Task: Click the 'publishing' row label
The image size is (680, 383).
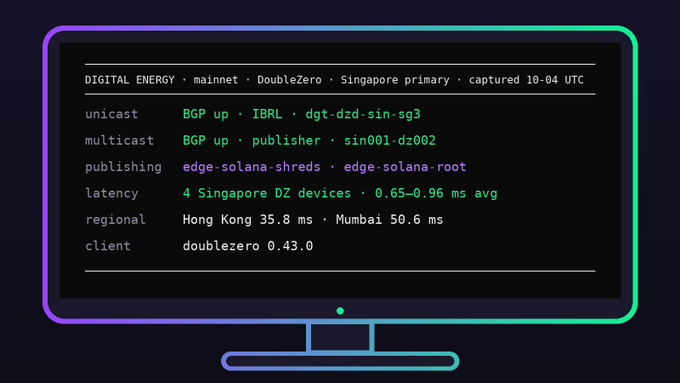Action: [123, 167]
